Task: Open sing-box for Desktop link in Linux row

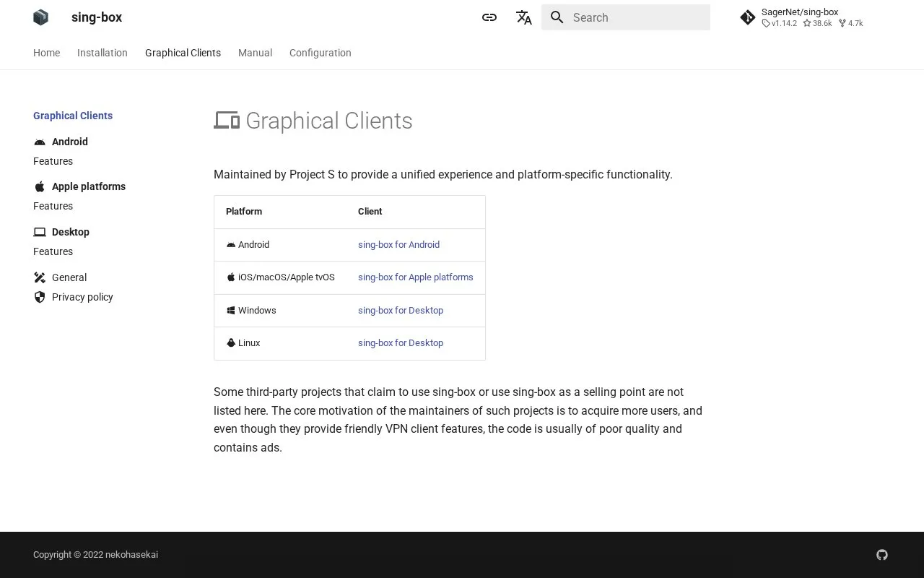Action: (401, 343)
